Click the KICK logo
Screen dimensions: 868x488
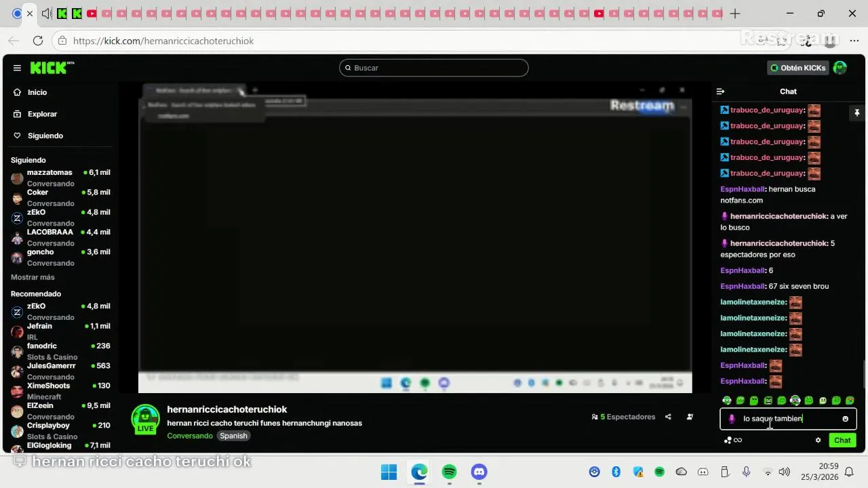coord(52,68)
